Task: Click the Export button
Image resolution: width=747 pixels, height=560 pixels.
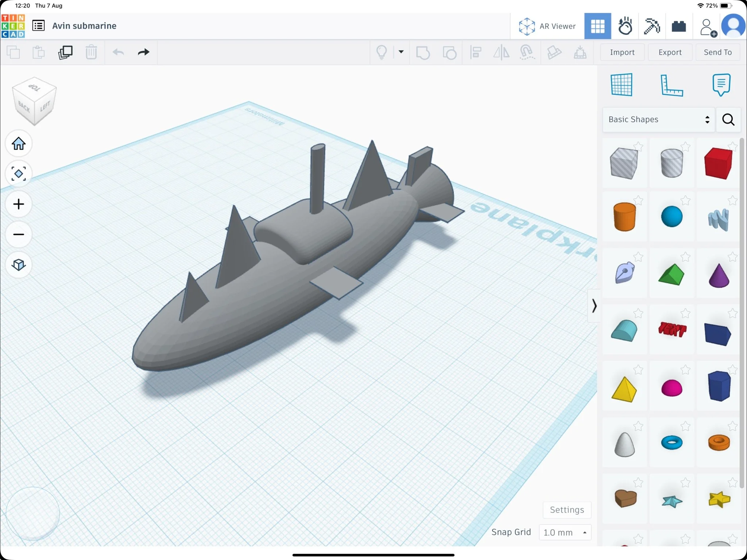Action: tap(670, 52)
